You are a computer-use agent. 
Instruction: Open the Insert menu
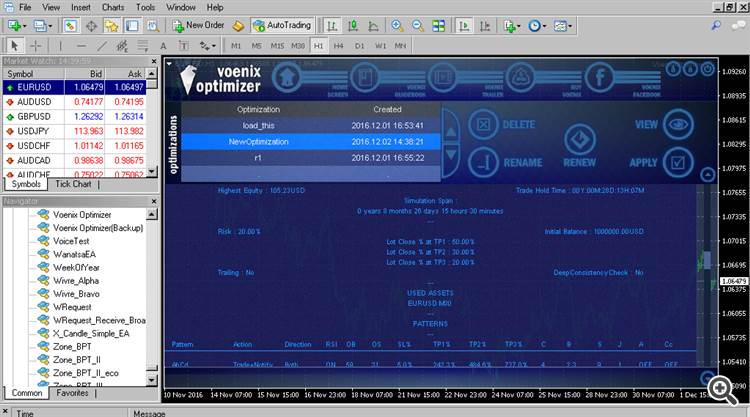coord(80,7)
